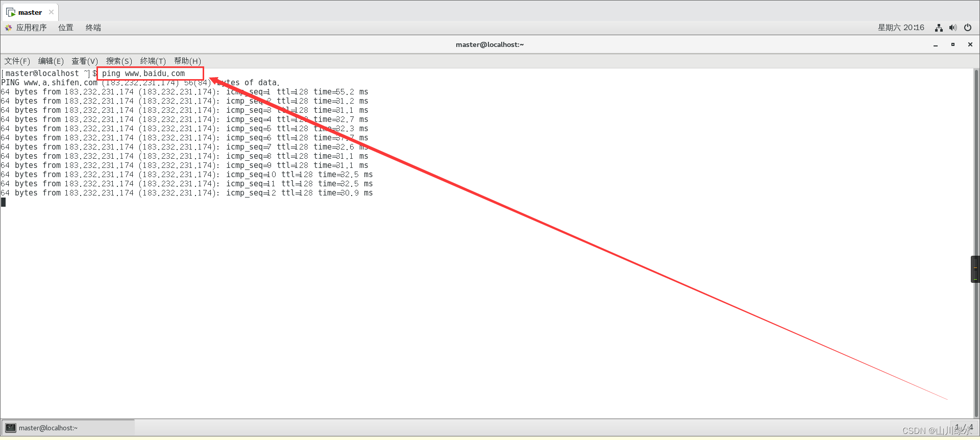Click terminal icon in bottom taskbar
Viewport: 980px width, 440px height.
coord(11,428)
